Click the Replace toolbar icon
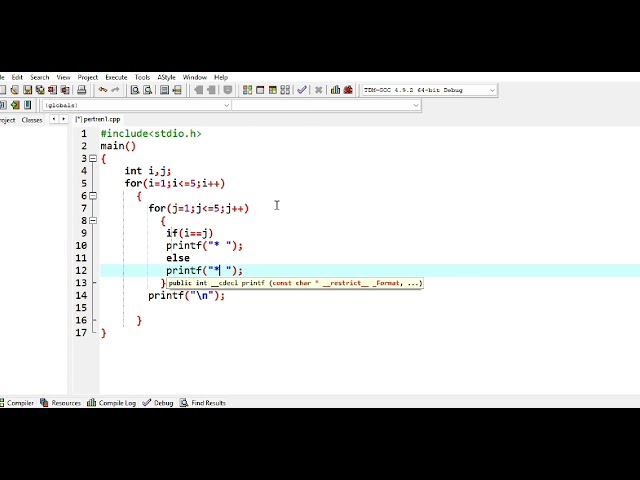Image resolution: width=640 pixels, height=480 pixels. (x=147, y=90)
